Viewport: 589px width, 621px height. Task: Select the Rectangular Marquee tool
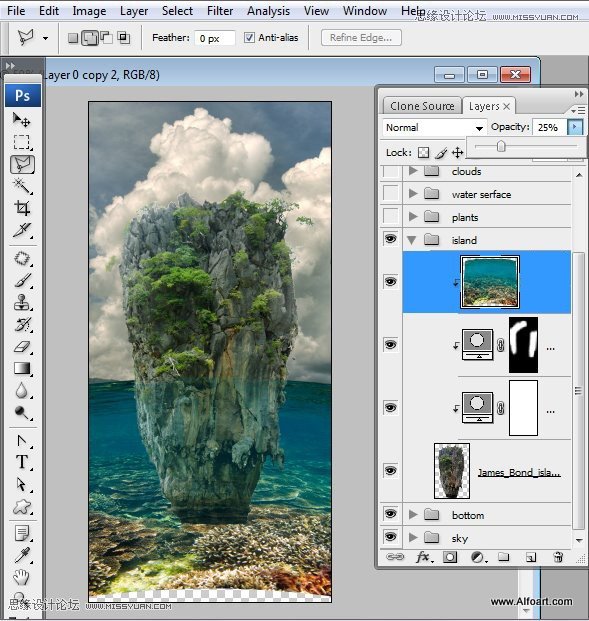click(x=21, y=142)
